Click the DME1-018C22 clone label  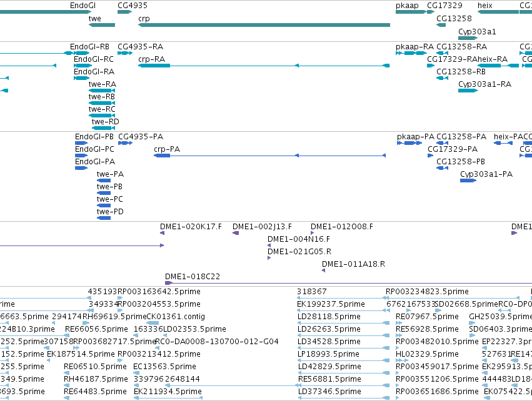click(x=193, y=277)
